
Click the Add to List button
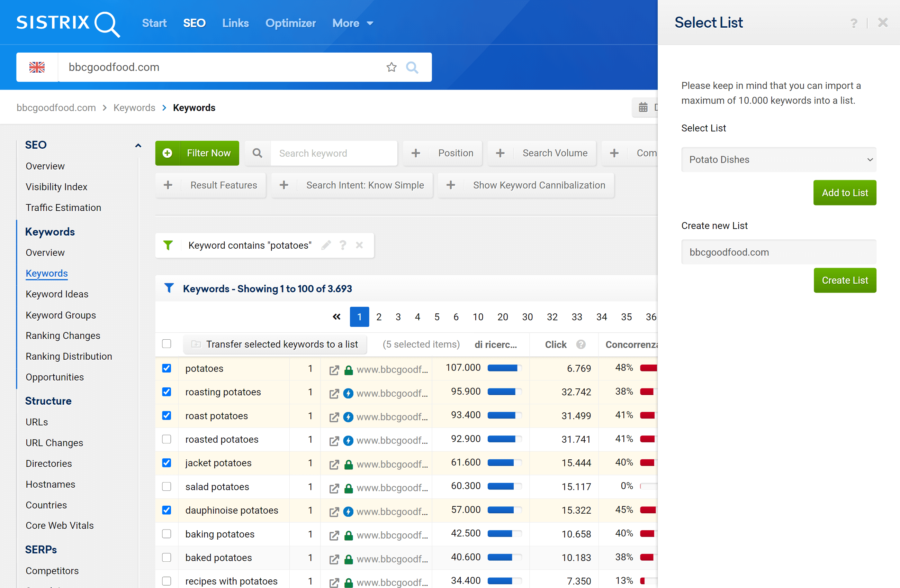coord(845,193)
